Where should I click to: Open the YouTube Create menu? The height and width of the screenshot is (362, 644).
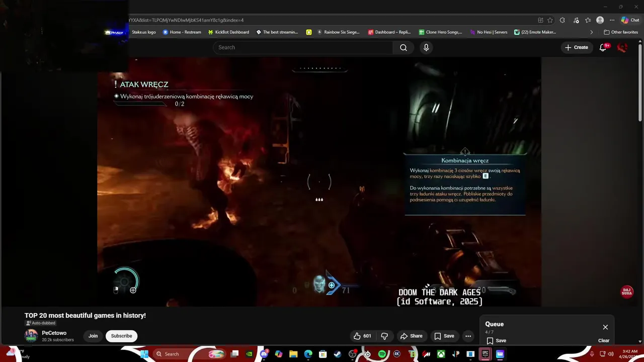576,47
